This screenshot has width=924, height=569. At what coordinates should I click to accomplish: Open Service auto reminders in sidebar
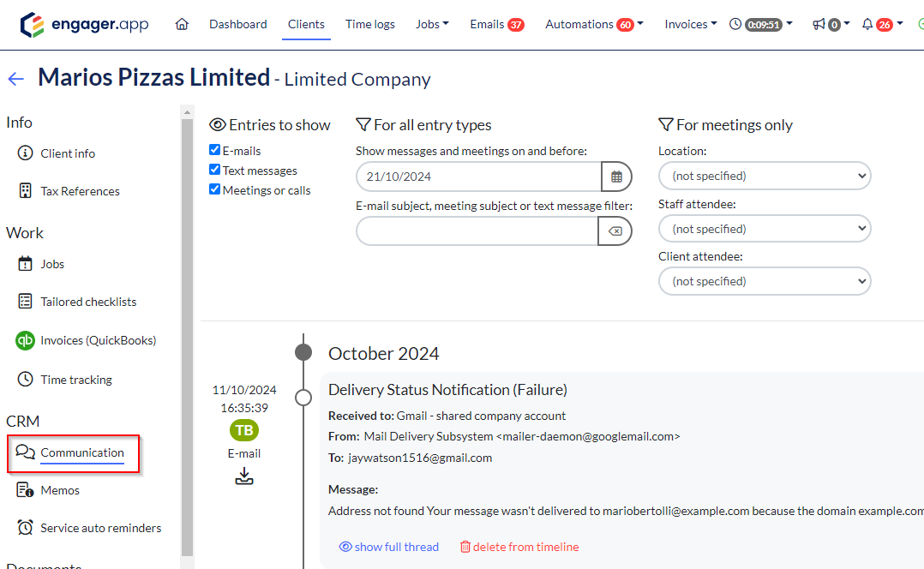tap(101, 528)
